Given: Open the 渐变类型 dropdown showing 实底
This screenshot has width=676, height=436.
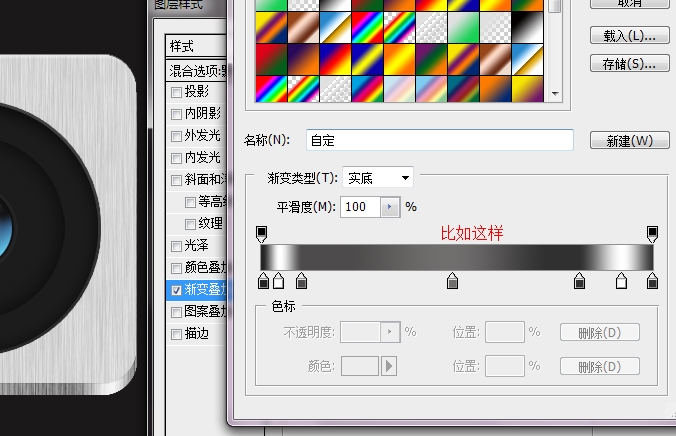Looking at the screenshot, I should click(378, 178).
